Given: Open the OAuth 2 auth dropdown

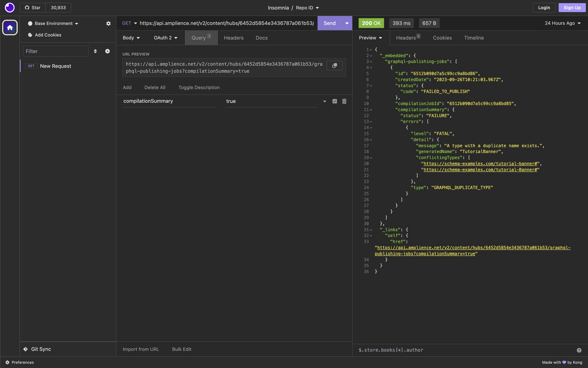Looking at the screenshot, I should (x=165, y=38).
